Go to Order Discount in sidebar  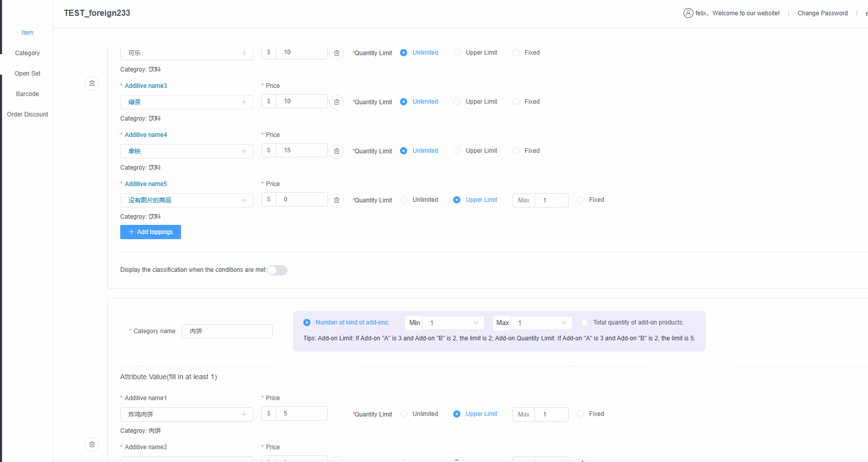point(27,114)
